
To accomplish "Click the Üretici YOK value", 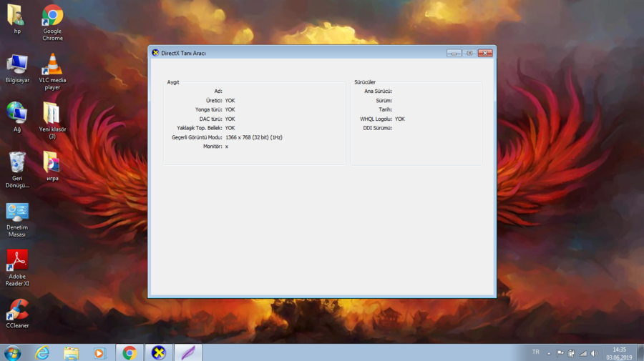I will point(230,101).
